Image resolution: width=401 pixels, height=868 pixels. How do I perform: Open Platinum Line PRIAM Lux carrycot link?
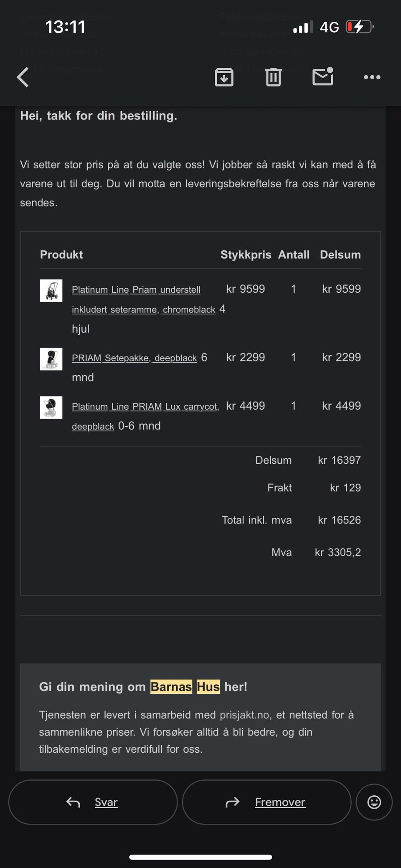(145, 407)
